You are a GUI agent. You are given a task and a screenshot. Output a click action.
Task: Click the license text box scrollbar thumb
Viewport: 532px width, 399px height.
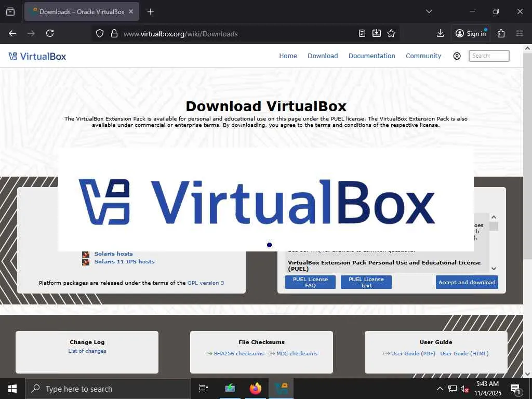(x=494, y=227)
